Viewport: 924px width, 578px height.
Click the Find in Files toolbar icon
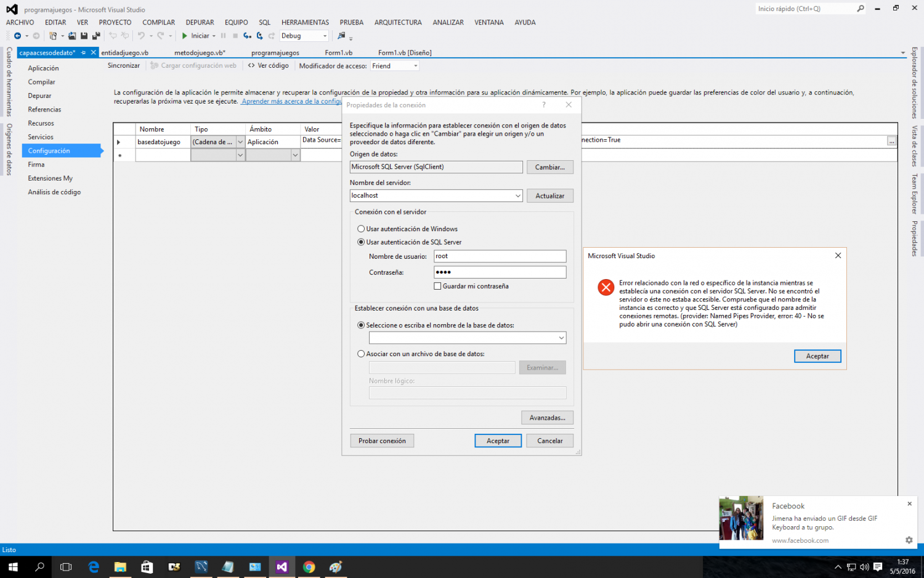coord(341,36)
